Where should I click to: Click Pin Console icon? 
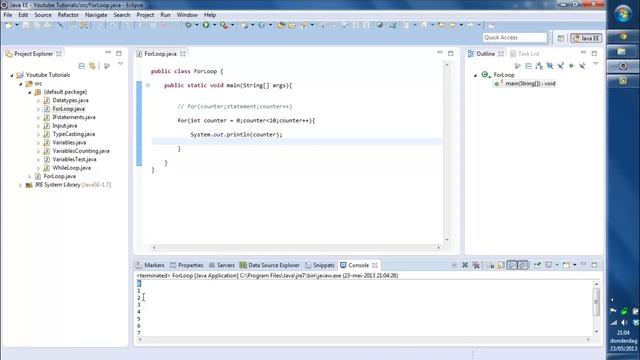(x=537, y=265)
